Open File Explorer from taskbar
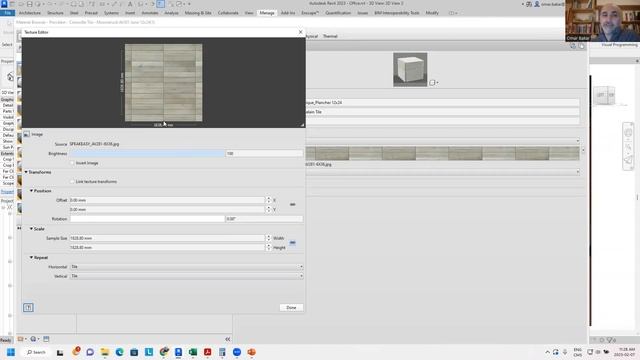Viewport: 640px width, 360px height. click(x=104, y=352)
